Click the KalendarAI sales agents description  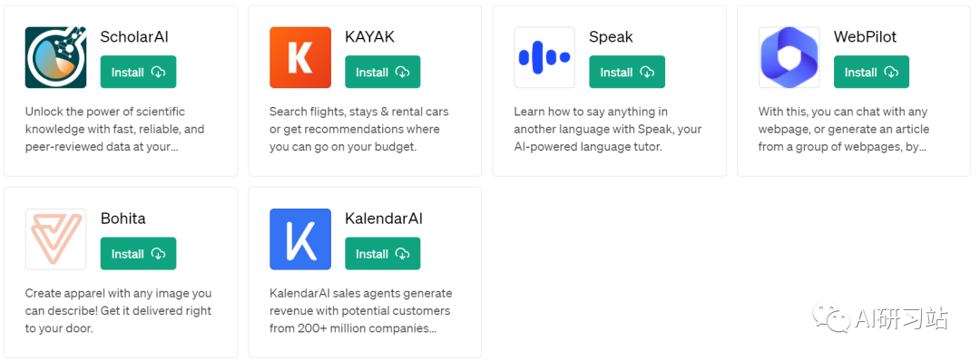(x=360, y=310)
